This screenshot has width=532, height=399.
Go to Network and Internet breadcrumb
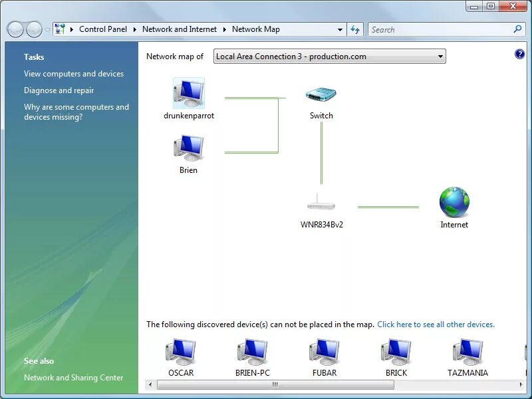click(x=180, y=29)
